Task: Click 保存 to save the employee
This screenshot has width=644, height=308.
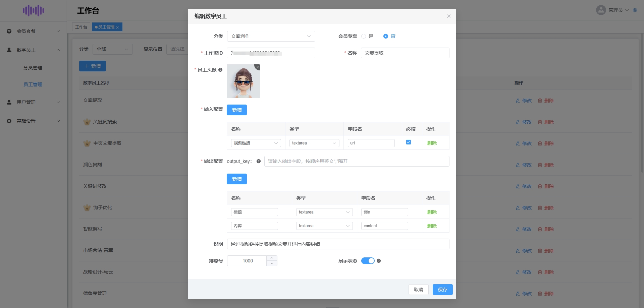Action: pos(443,290)
